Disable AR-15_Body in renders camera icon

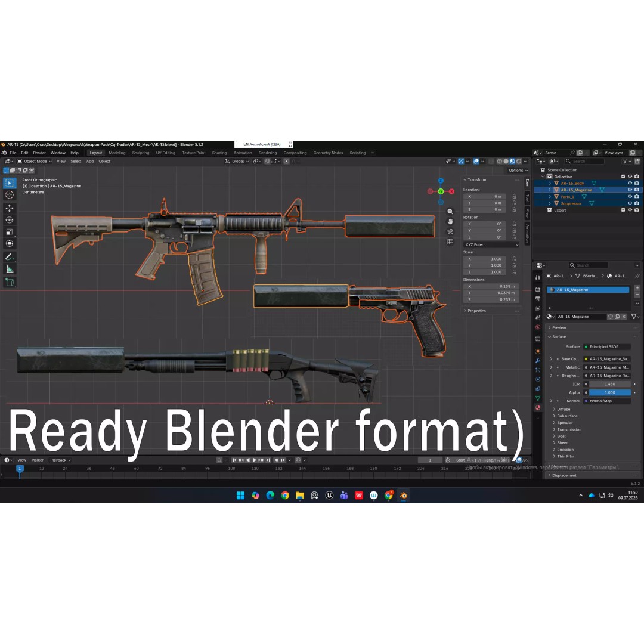[637, 183]
